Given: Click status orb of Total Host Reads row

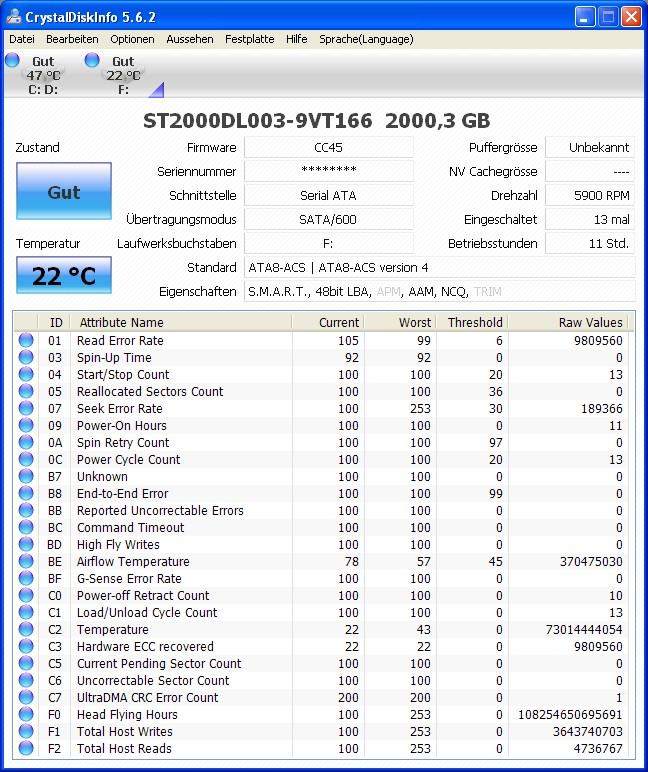Looking at the screenshot, I should [26, 748].
